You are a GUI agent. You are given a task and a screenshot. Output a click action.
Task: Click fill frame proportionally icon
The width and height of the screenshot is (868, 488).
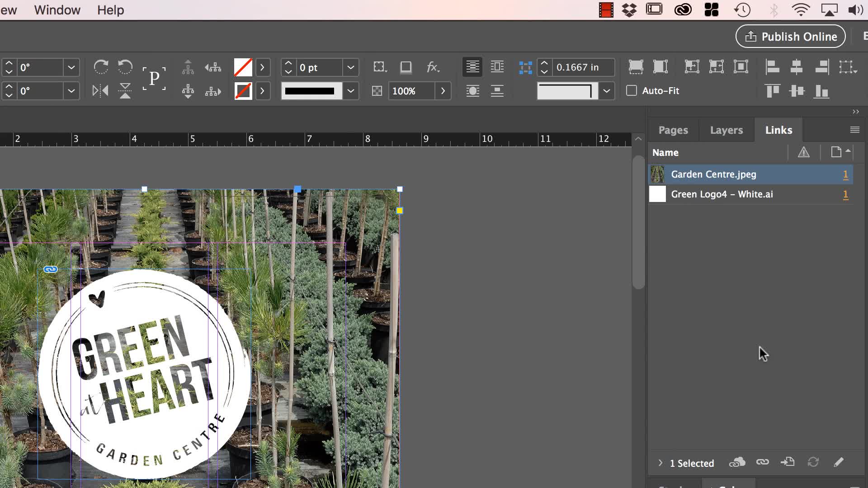coord(636,67)
